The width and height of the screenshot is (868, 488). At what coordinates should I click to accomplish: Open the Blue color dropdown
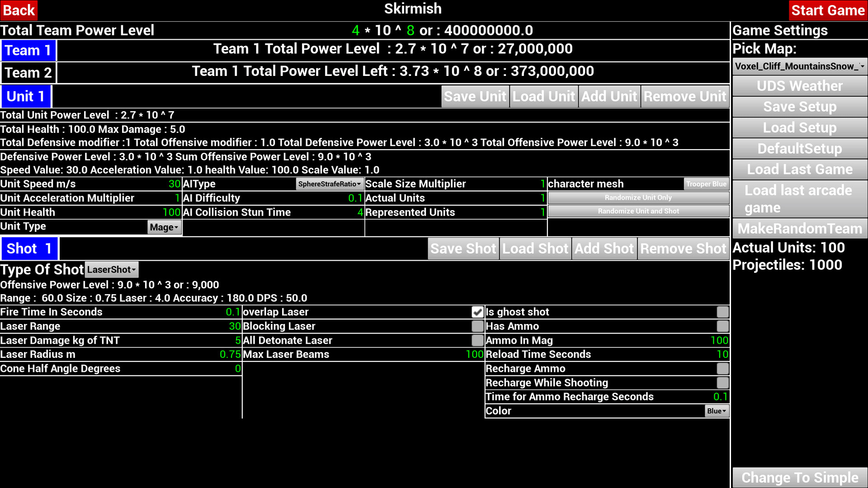(717, 411)
